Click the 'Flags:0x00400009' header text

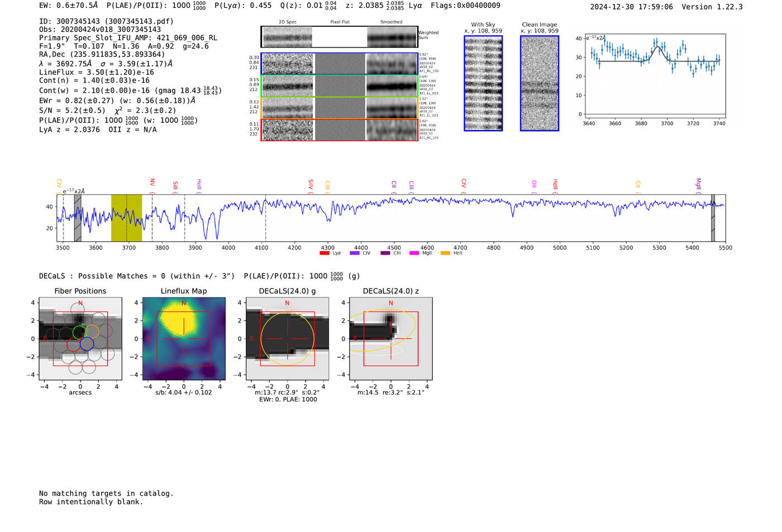pyautogui.click(x=465, y=6)
